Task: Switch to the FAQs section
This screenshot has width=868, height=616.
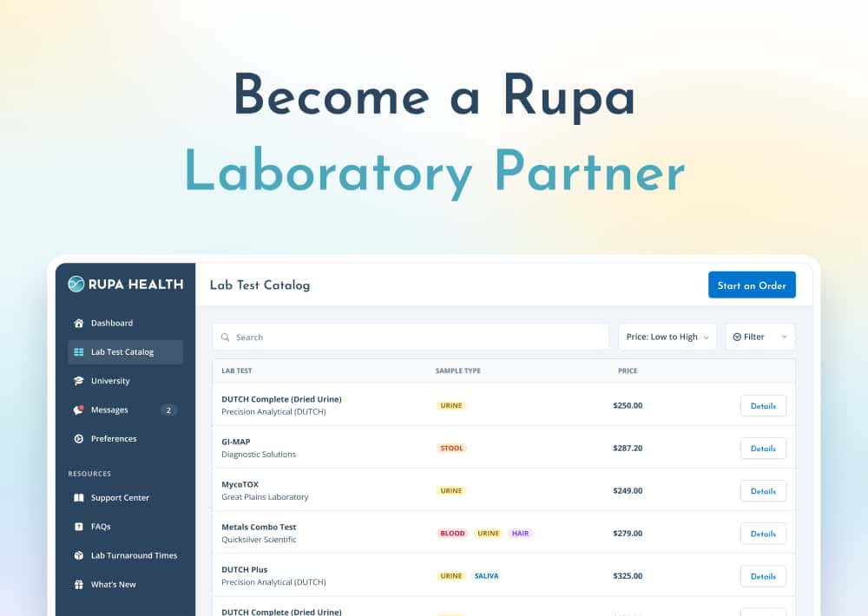Action: click(x=78, y=526)
